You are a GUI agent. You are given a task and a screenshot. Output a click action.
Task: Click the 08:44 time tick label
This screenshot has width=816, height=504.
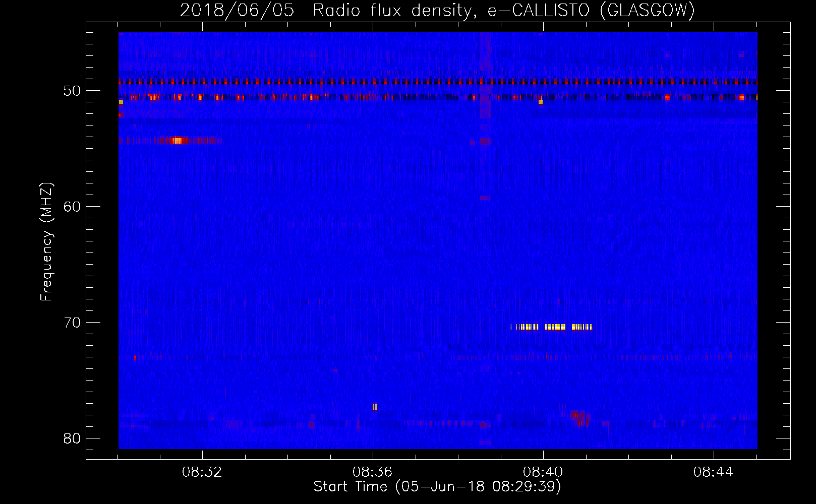pos(714,472)
